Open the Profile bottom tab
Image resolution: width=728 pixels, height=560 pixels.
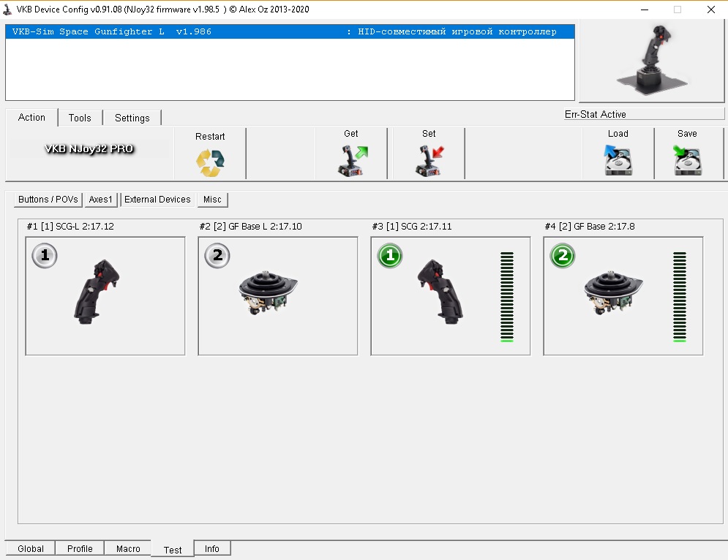click(x=80, y=548)
